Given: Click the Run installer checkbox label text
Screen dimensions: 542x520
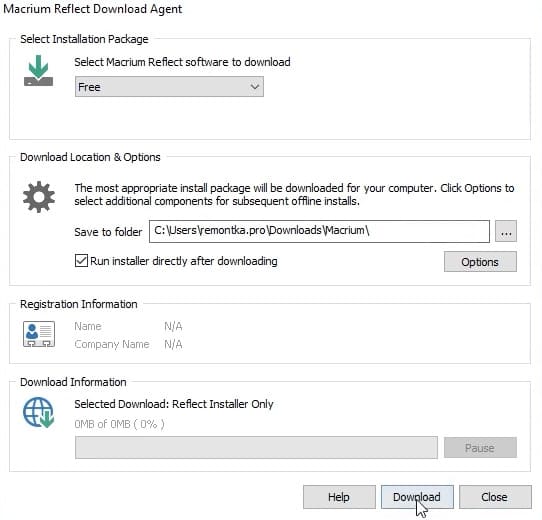Looking at the screenshot, I should tap(184, 261).
